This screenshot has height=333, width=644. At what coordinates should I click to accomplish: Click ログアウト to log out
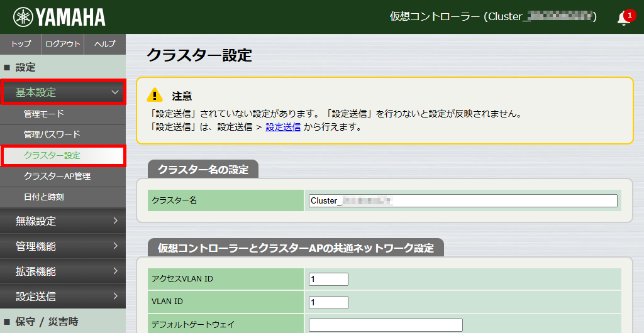coord(63,44)
